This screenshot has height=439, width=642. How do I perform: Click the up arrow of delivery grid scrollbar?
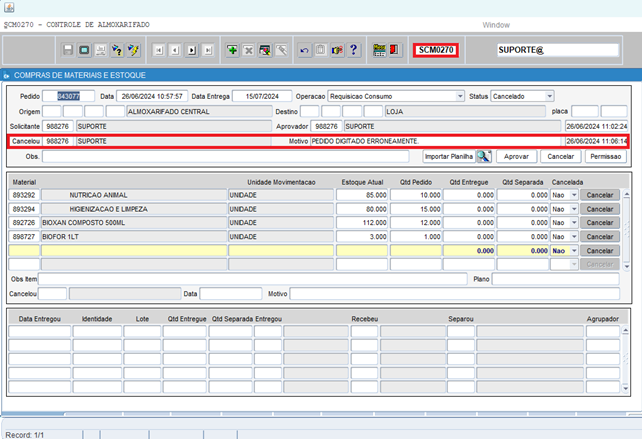(625, 330)
